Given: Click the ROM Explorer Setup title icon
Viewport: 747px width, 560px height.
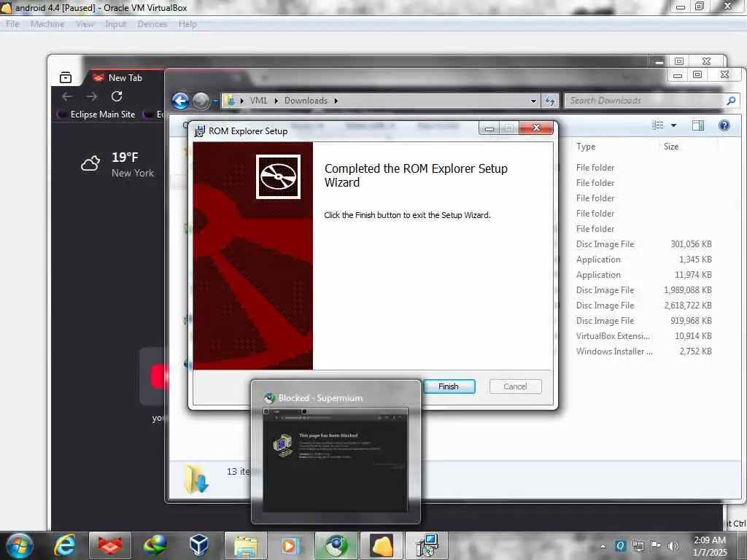Looking at the screenshot, I should 199,131.
